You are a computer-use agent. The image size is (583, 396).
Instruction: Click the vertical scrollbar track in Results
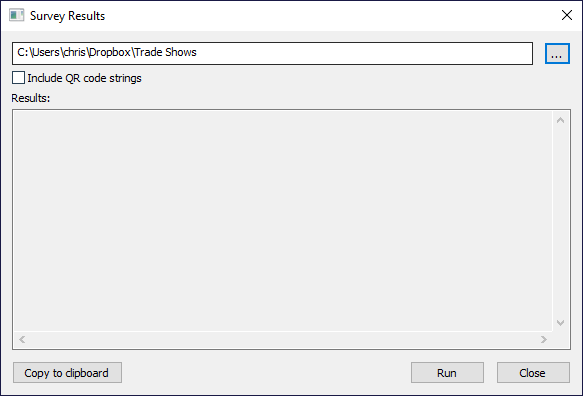tap(560, 221)
